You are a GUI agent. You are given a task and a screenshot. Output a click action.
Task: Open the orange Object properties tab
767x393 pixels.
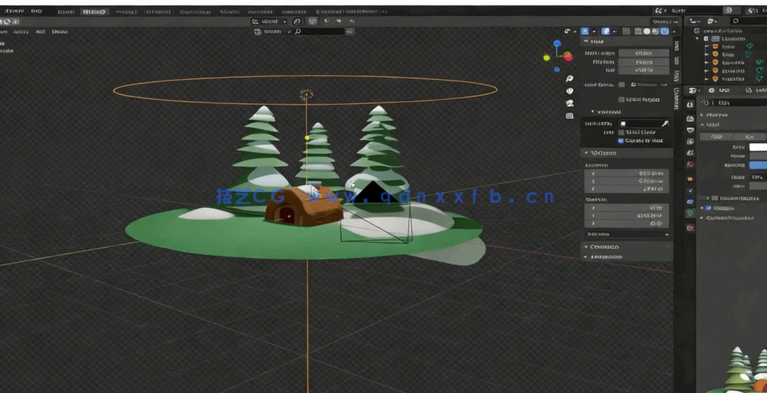[x=690, y=179]
